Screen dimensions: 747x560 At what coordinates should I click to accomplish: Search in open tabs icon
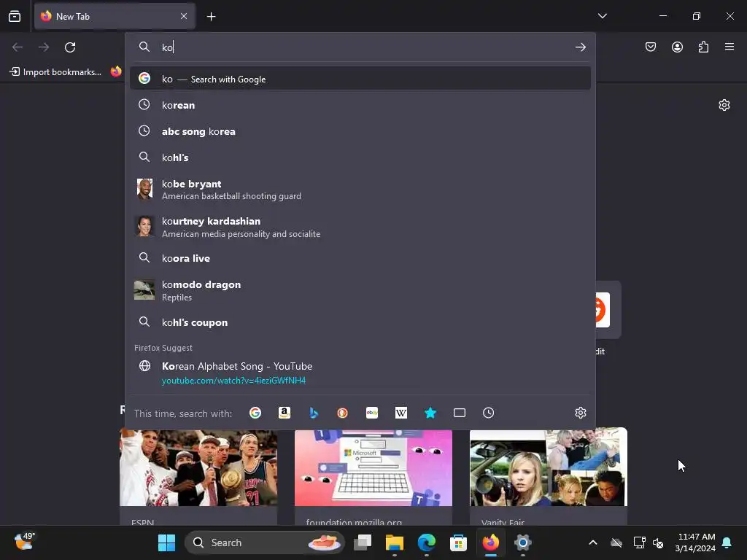click(x=460, y=413)
